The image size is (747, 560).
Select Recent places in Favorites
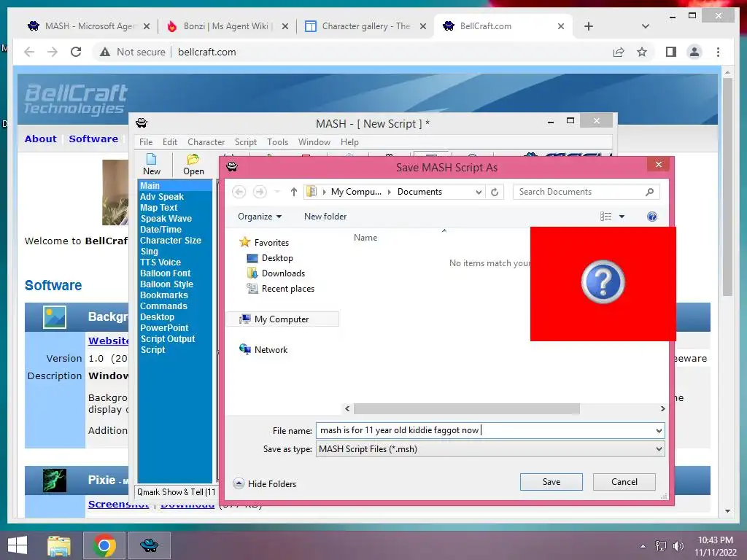[x=281, y=289]
